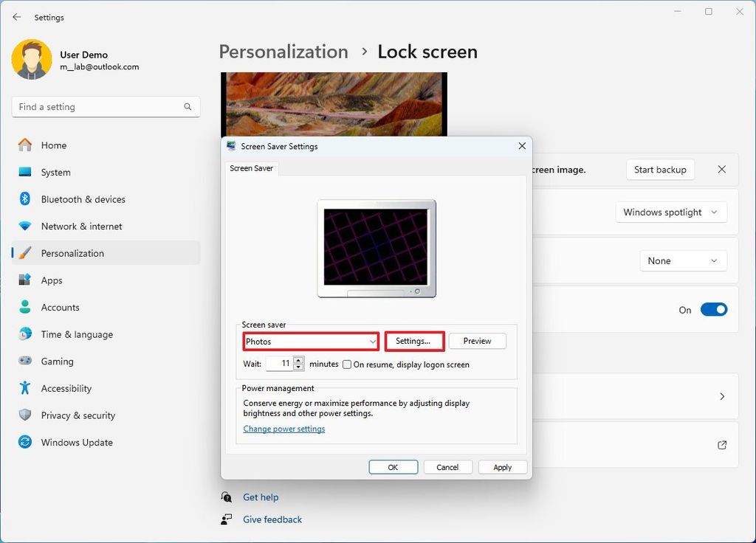Viewport: 756px width, 543px height.
Task: Select Personalization in the sidebar
Action: tap(72, 253)
